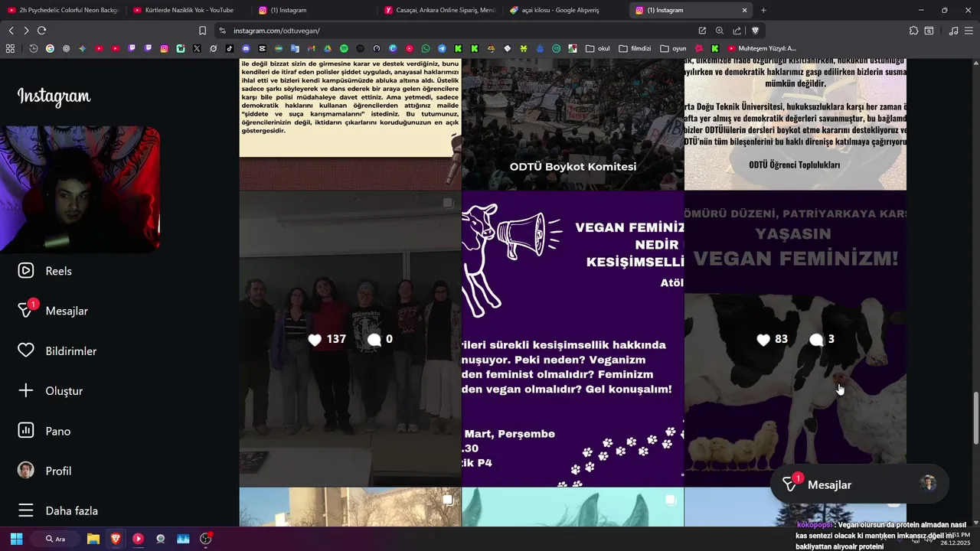Viewport: 980px width, 551px height.
Task: Close the active Instagram tab
Action: [744, 10]
